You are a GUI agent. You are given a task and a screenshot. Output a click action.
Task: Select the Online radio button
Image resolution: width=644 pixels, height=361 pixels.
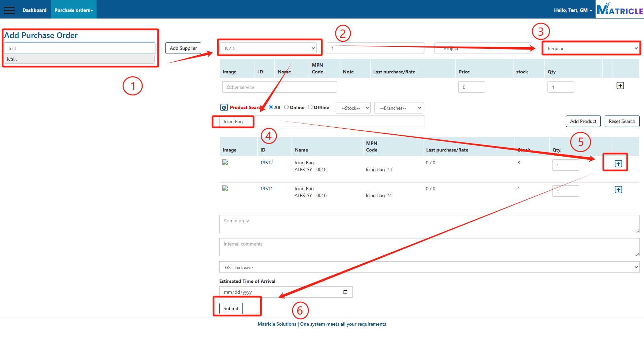click(286, 107)
